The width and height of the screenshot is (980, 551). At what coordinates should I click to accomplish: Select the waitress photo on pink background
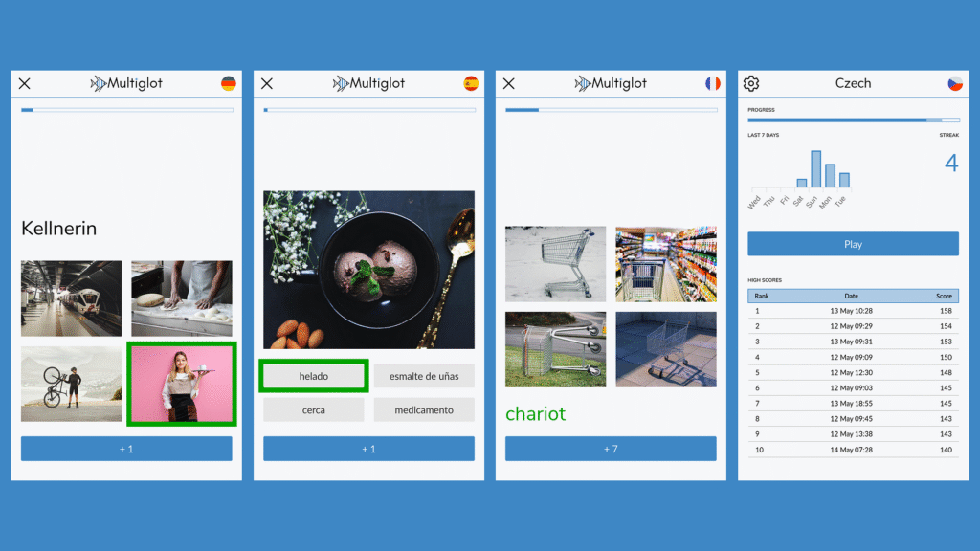182,385
